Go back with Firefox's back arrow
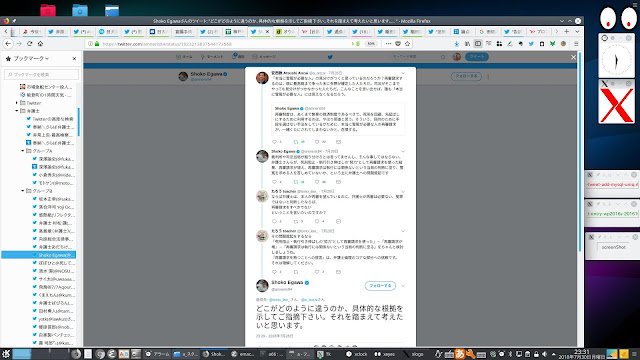Screen dimensions: 640x360 tap(8, 43)
